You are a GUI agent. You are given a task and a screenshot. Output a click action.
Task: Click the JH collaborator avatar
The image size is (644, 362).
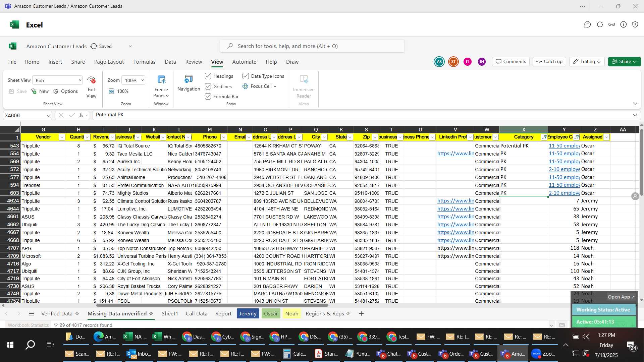click(x=482, y=62)
